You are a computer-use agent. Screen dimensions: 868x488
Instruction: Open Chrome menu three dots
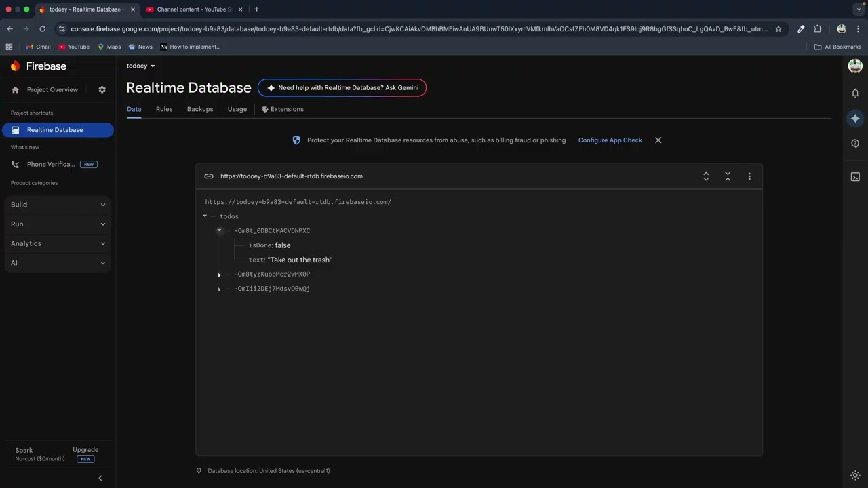pyautogui.click(x=859, y=29)
